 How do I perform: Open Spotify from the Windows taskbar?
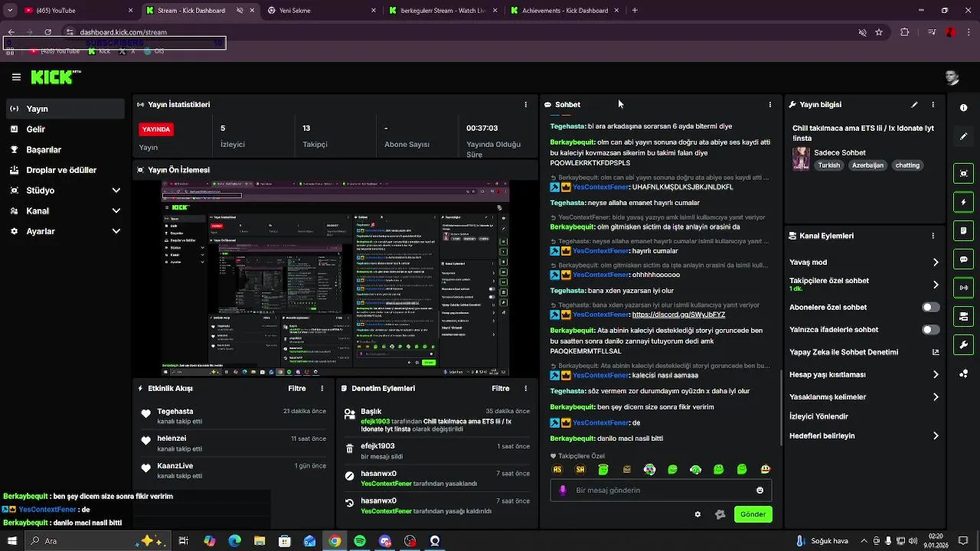360,541
